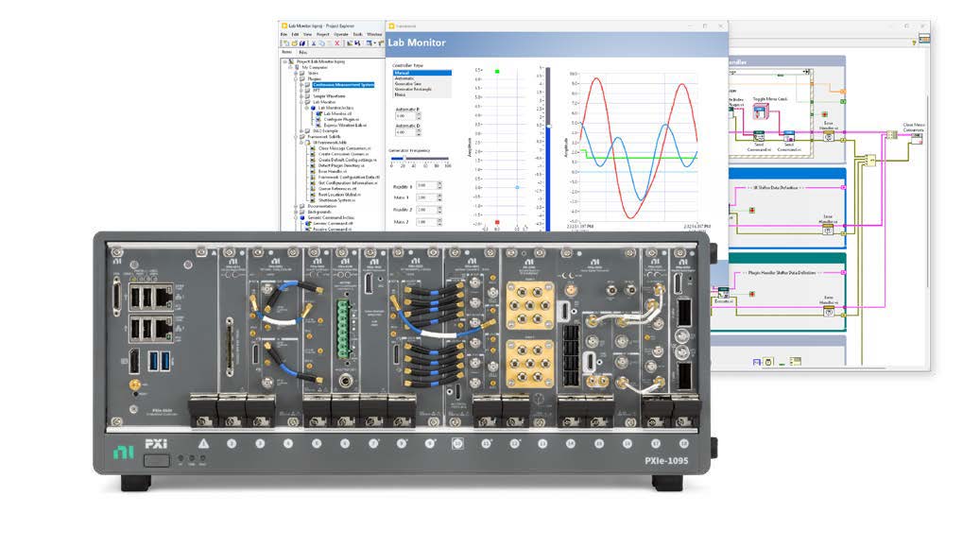Click New Project icon in Project Explorer toolbar

point(285,43)
